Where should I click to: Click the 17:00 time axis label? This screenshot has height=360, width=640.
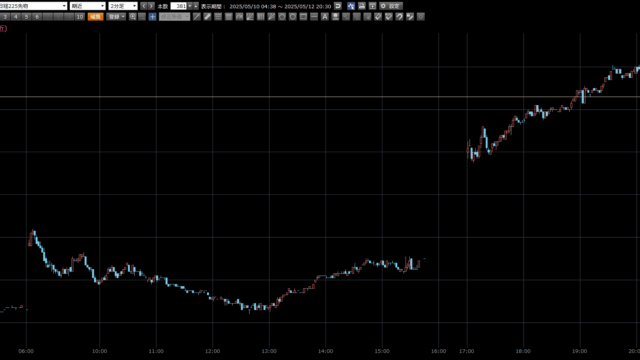(467, 351)
